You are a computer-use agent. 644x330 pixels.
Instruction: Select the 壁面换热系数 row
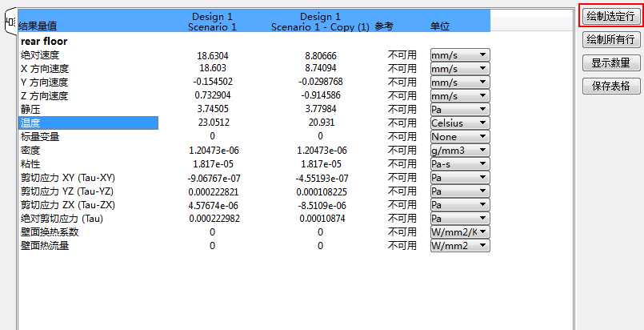50,232
